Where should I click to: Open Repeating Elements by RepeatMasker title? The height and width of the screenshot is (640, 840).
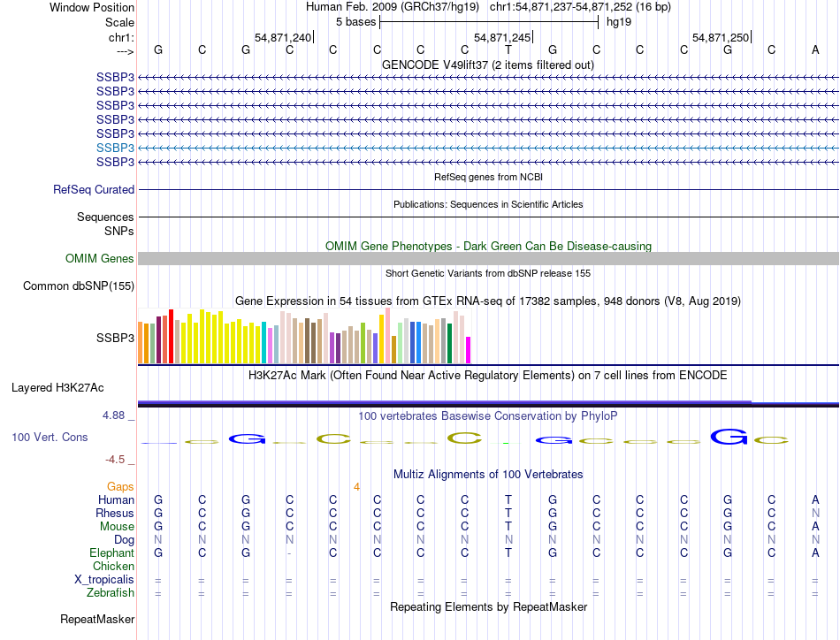(488, 606)
